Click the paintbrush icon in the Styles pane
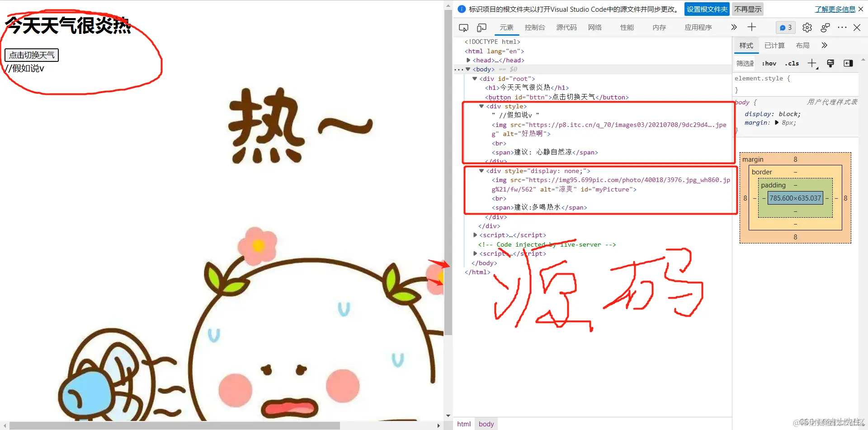Image resolution: width=868 pixels, height=430 pixels. coord(830,63)
